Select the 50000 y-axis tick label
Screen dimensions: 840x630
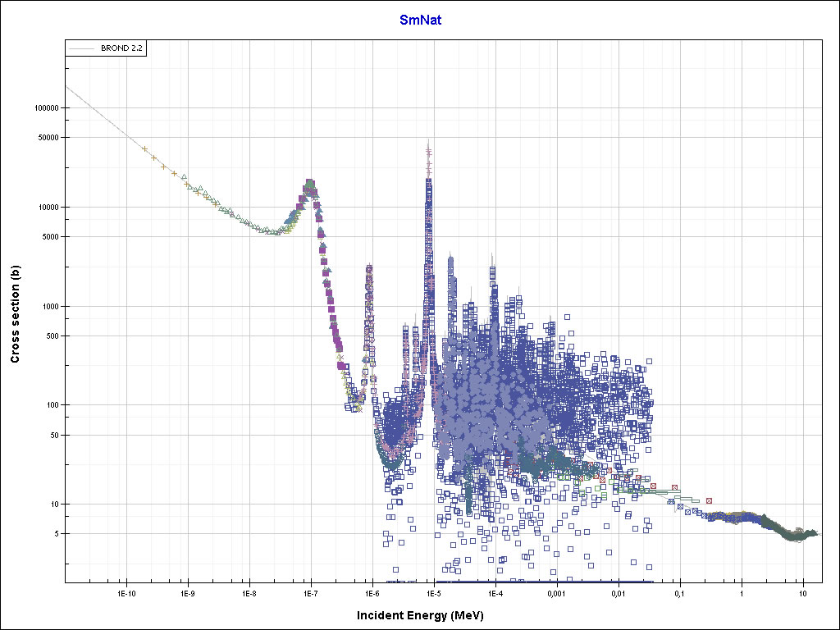pos(48,138)
